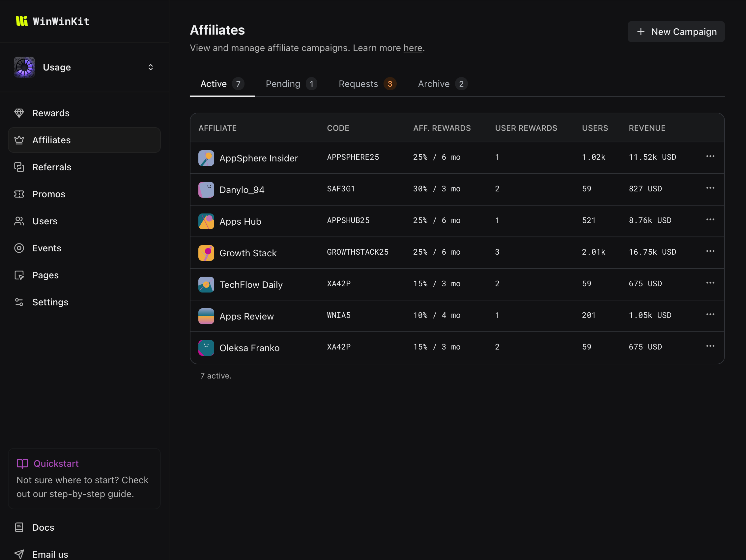This screenshot has height=560, width=746.
Task: Click the New Campaign button
Action: pyautogui.click(x=676, y=31)
